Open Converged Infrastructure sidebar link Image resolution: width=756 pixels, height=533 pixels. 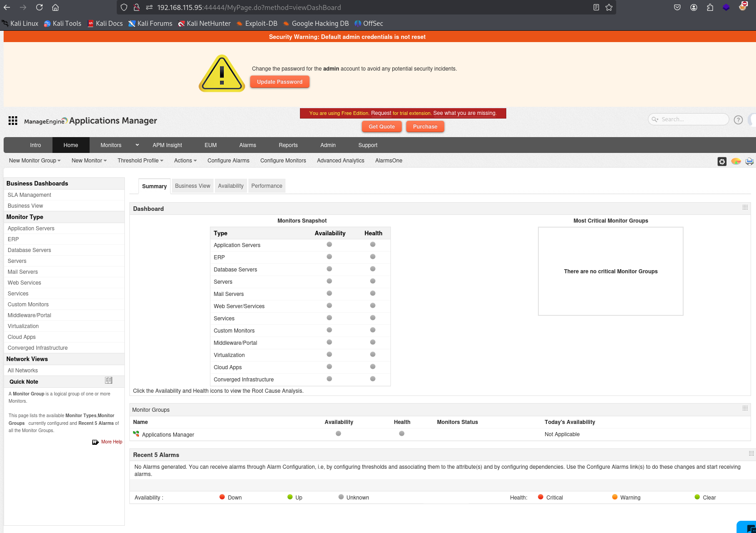point(38,348)
